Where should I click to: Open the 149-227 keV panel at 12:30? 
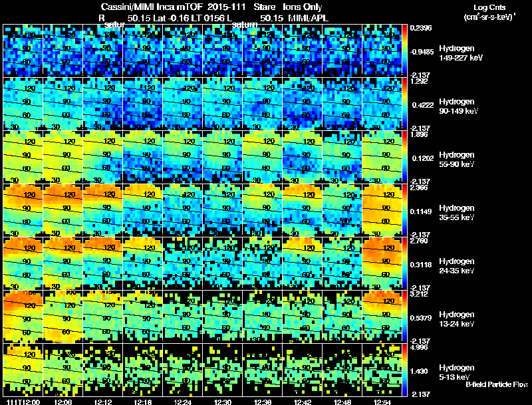pos(223,51)
